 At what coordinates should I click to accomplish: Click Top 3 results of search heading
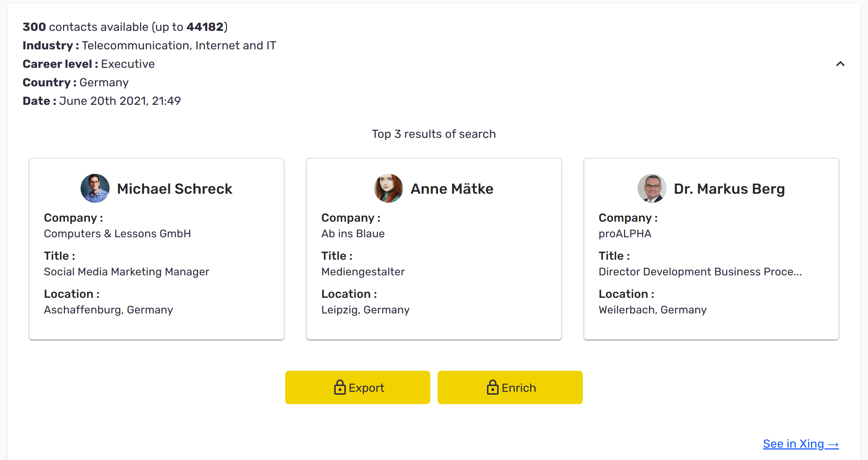point(434,134)
